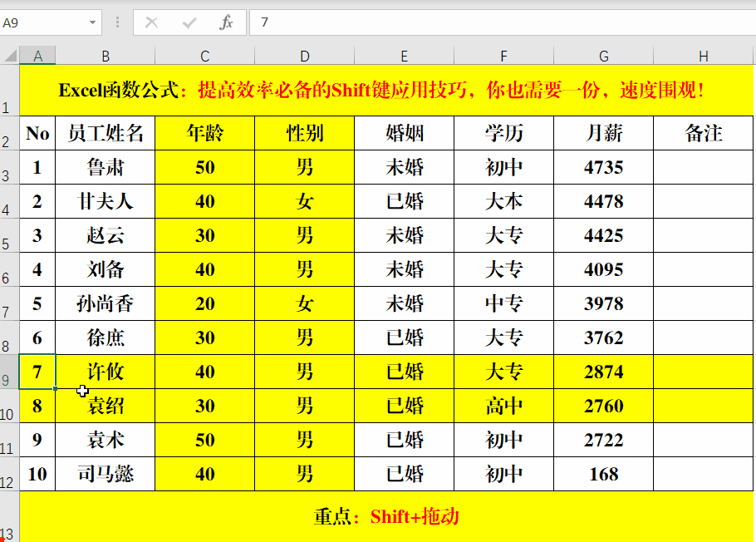
Task: Select the name cell '许攸'
Action: point(106,372)
